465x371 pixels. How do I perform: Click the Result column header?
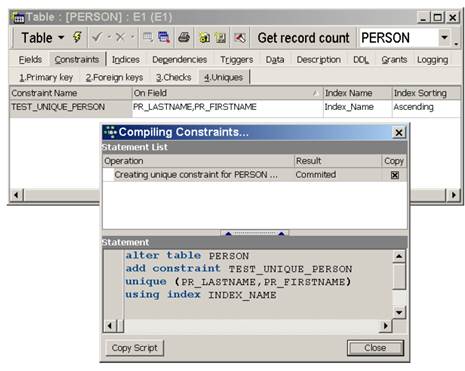point(337,161)
